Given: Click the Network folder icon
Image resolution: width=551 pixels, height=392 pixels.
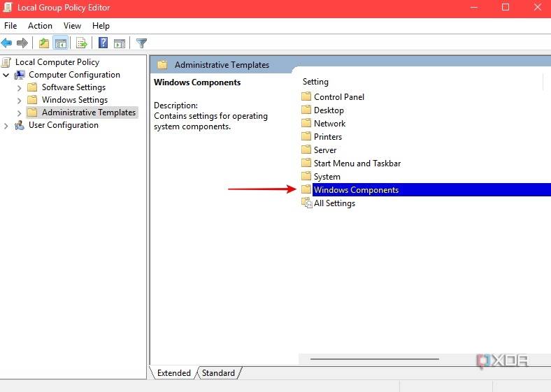Looking at the screenshot, I should pos(306,123).
